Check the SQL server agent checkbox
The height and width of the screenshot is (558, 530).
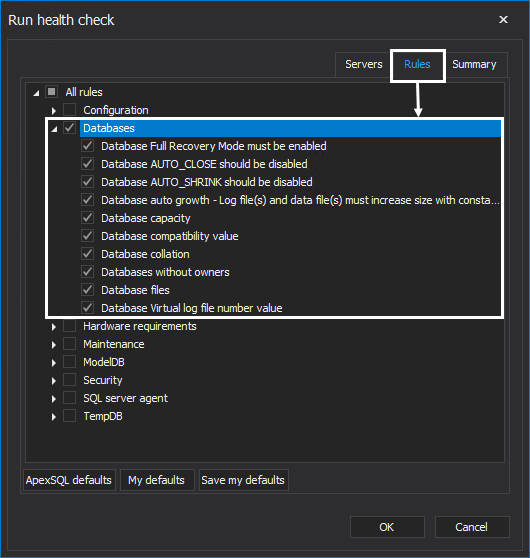point(69,398)
